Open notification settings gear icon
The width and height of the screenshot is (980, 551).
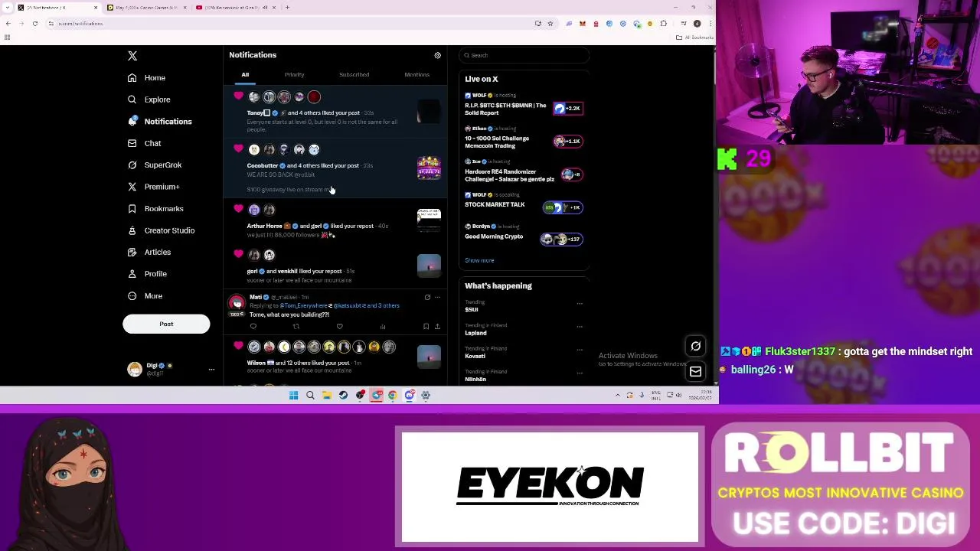tap(437, 55)
